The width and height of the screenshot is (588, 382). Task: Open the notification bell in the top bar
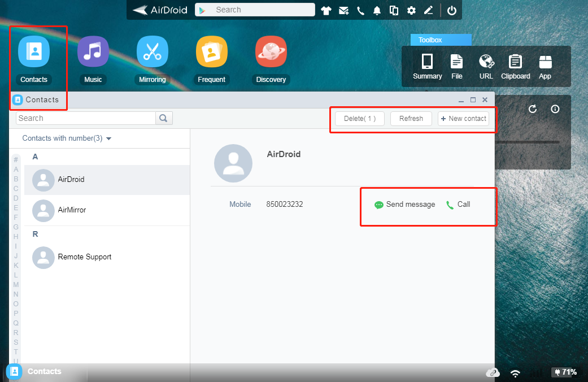pos(377,10)
